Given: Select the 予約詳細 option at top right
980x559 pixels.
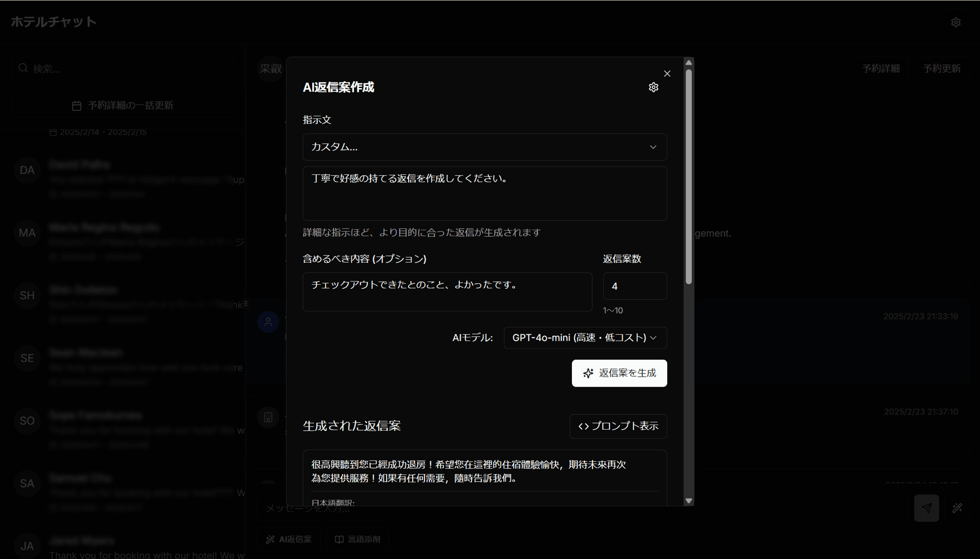Looking at the screenshot, I should [x=881, y=68].
